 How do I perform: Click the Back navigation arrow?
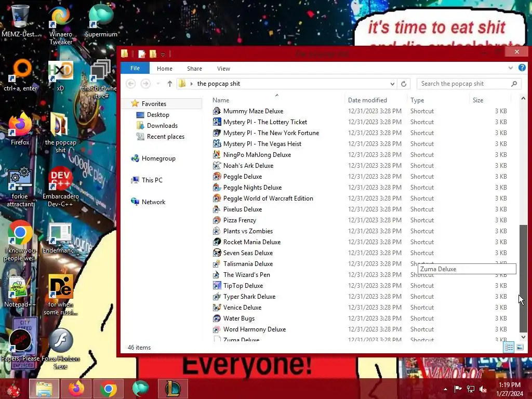pyautogui.click(x=130, y=84)
